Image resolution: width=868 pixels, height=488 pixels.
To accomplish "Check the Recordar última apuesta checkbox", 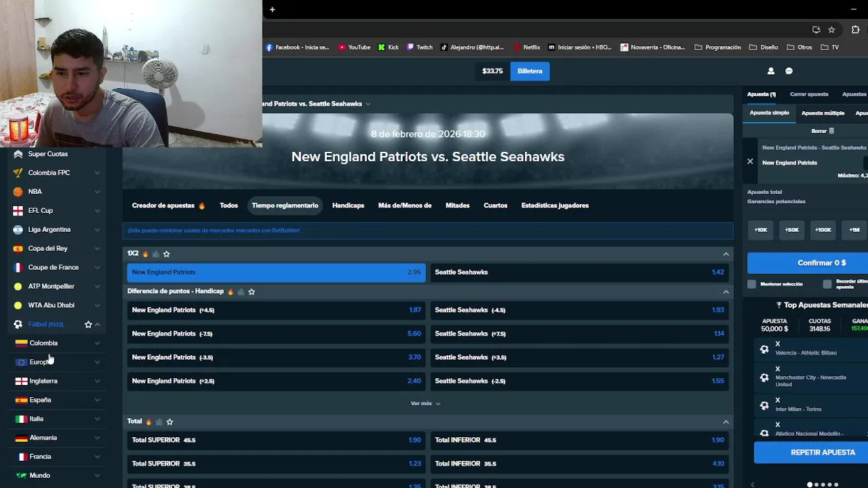I will [x=827, y=284].
